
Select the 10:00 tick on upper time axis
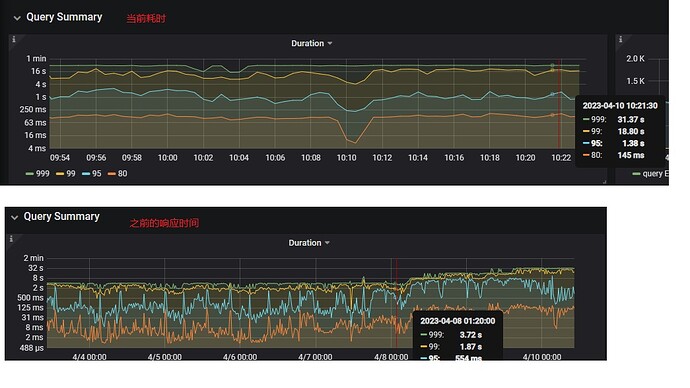pos(167,157)
